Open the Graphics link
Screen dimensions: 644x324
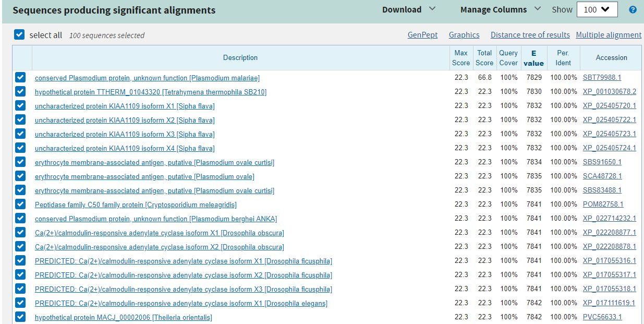(x=464, y=35)
